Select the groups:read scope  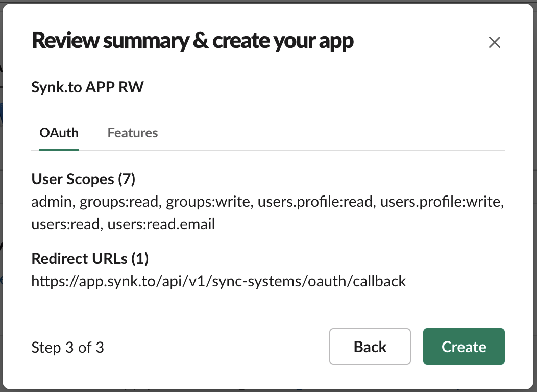pyautogui.click(x=121, y=202)
